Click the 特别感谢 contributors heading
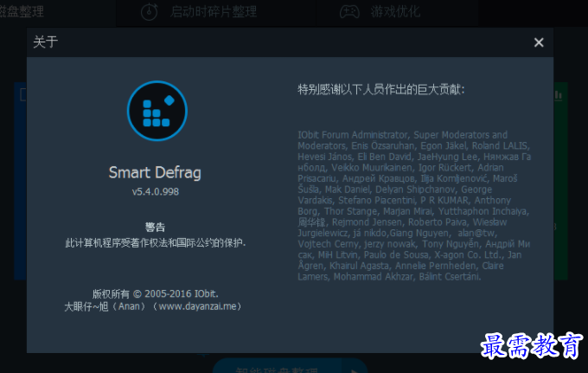Viewport: 588px width, 373px height. tap(381, 89)
